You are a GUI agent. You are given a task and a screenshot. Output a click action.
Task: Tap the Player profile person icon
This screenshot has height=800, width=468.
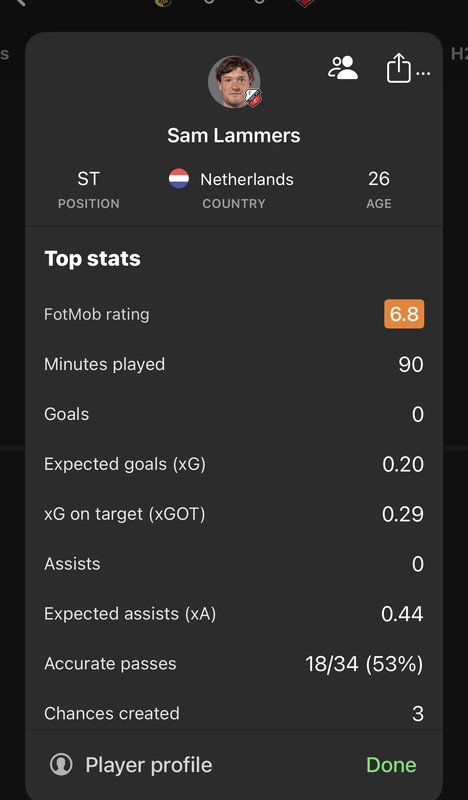point(61,765)
